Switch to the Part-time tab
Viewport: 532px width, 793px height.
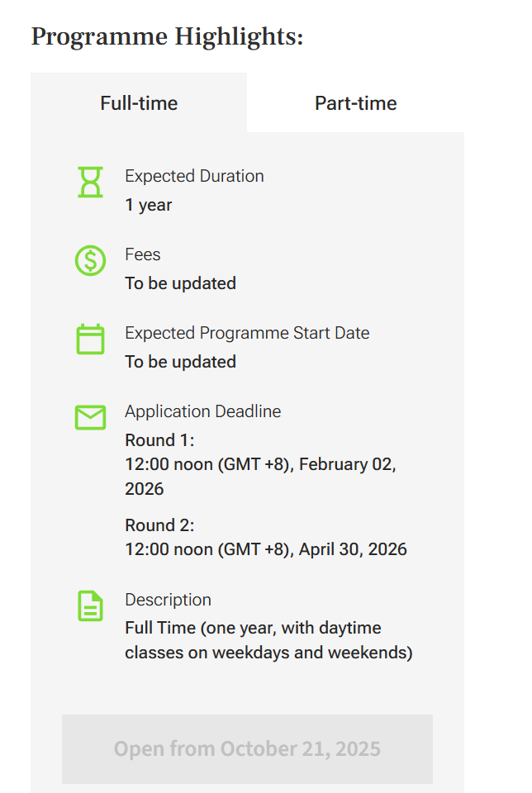pyautogui.click(x=355, y=102)
